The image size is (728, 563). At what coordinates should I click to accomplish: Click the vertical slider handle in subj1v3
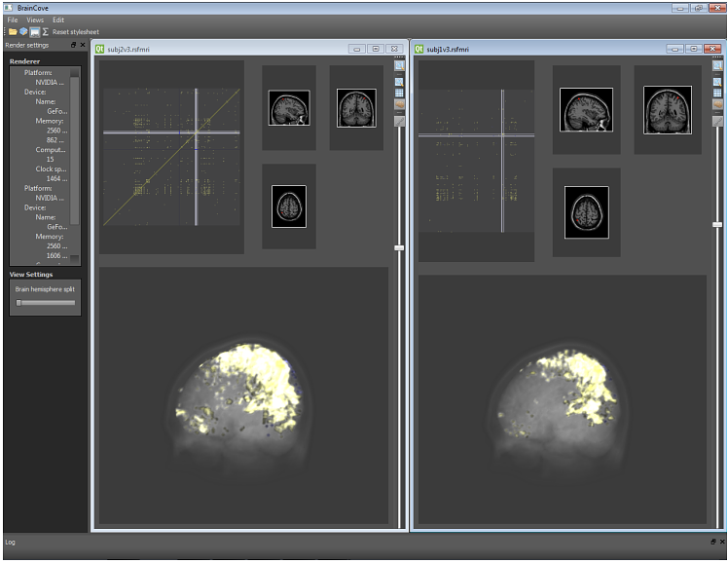pyautogui.click(x=717, y=225)
